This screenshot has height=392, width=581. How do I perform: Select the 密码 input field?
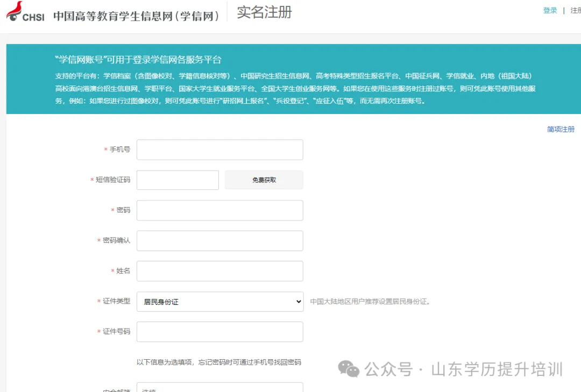point(219,210)
